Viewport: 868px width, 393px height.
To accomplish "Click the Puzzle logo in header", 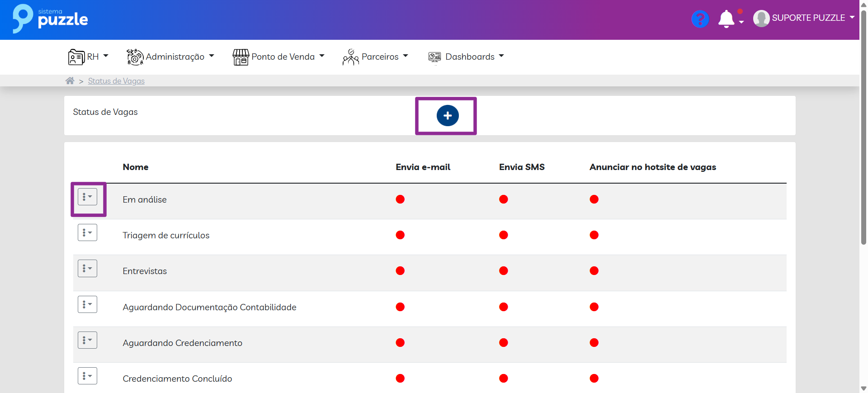I will pyautogui.click(x=50, y=19).
